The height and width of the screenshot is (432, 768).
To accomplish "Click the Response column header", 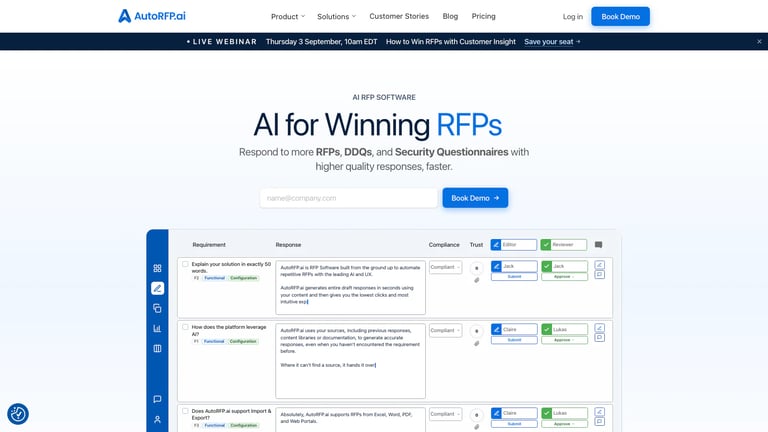I will (x=288, y=244).
